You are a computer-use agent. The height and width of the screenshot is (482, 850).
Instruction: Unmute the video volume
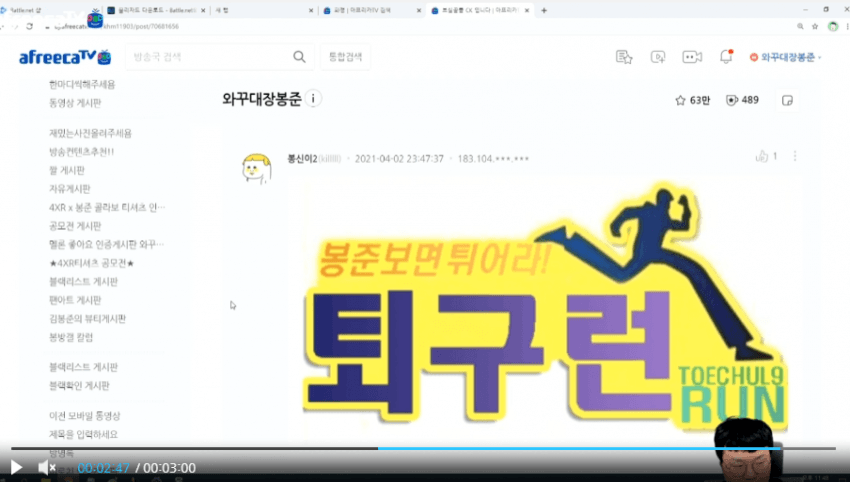(47, 467)
